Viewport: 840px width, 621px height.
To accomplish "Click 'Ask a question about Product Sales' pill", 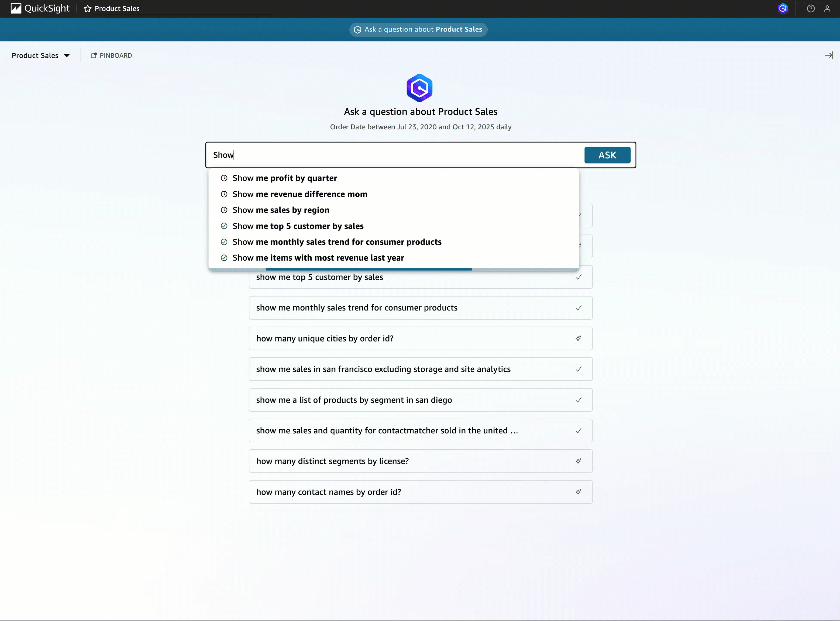I will tap(418, 29).
